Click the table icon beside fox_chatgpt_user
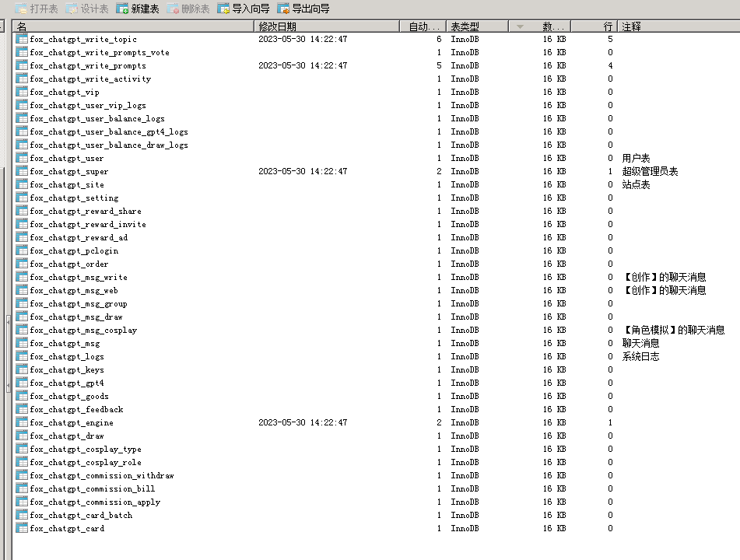Image resolution: width=740 pixels, height=560 pixels. click(22, 158)
